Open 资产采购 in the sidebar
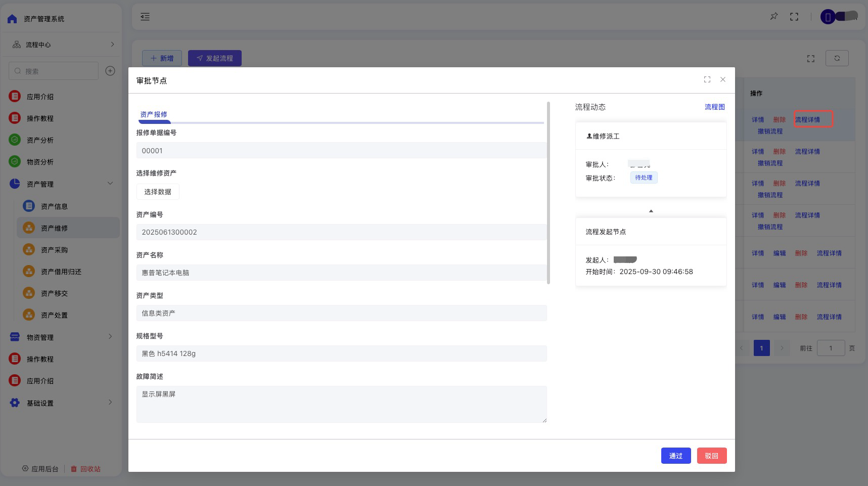The height and width of the screenshot is (486, 868). tap(54, 250)
